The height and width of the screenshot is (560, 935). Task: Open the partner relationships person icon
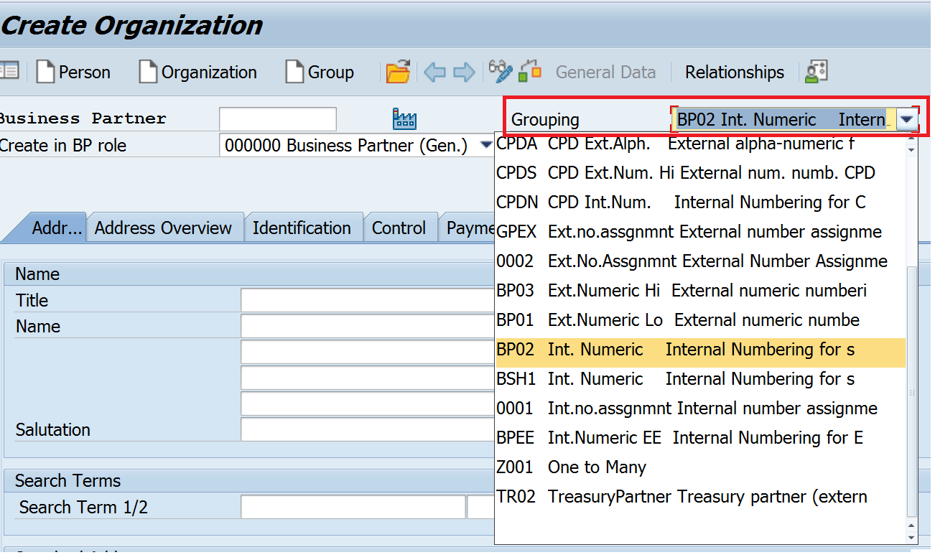(817, 72)
